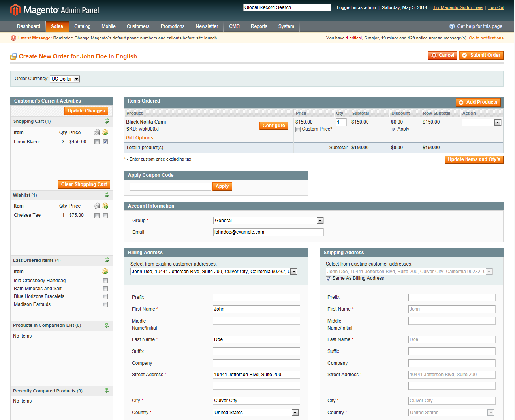Click Update Items and Qty's
Viewport: 515px width, 420px height.
coord(474,159)
